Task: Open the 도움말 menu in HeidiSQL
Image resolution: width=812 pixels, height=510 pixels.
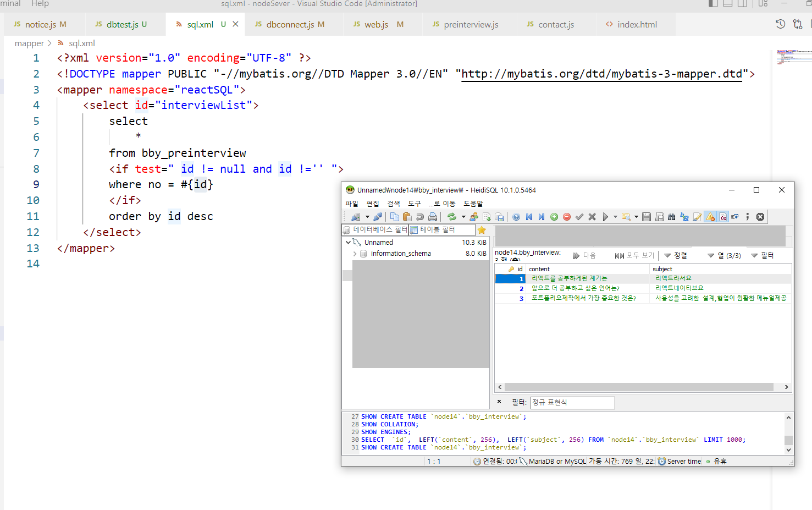Action: (473, 204)
